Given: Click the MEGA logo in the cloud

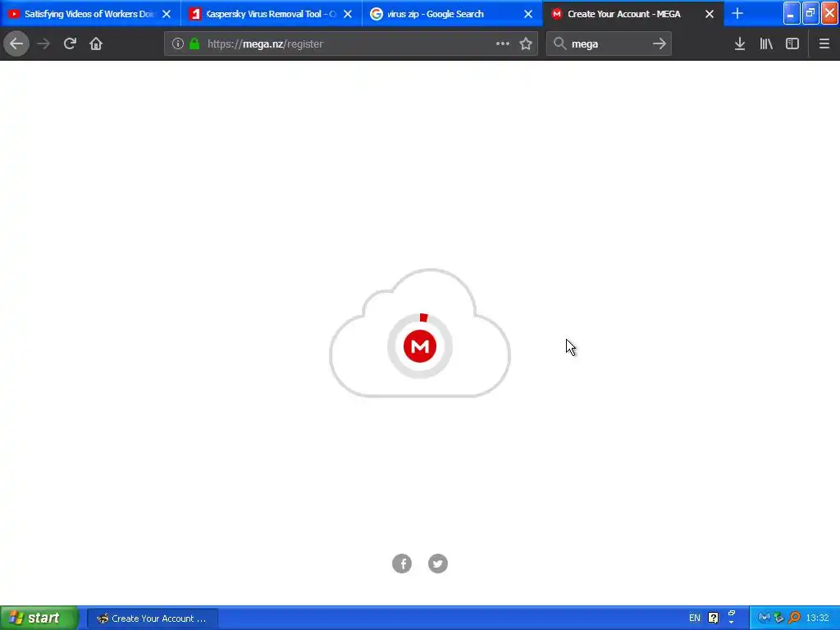Looking at the screenshot, I should (420, 346).
